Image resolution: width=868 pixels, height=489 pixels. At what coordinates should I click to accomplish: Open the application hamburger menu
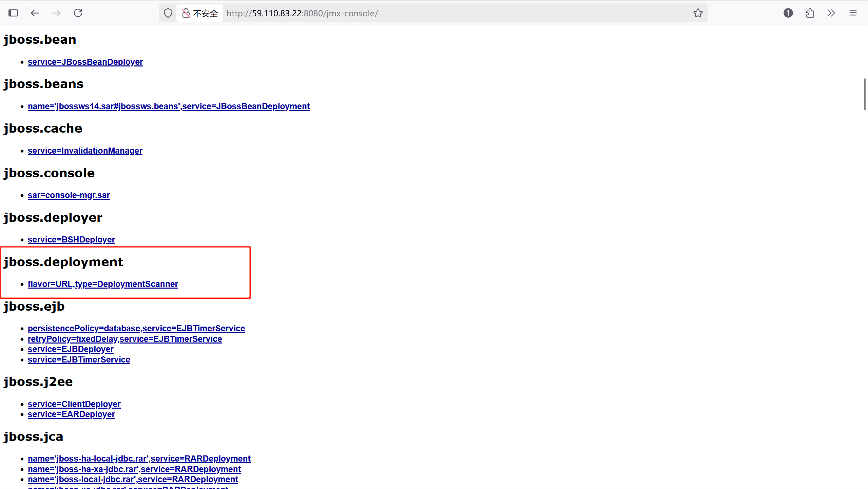pyautogui.click(x=853, y=13)
